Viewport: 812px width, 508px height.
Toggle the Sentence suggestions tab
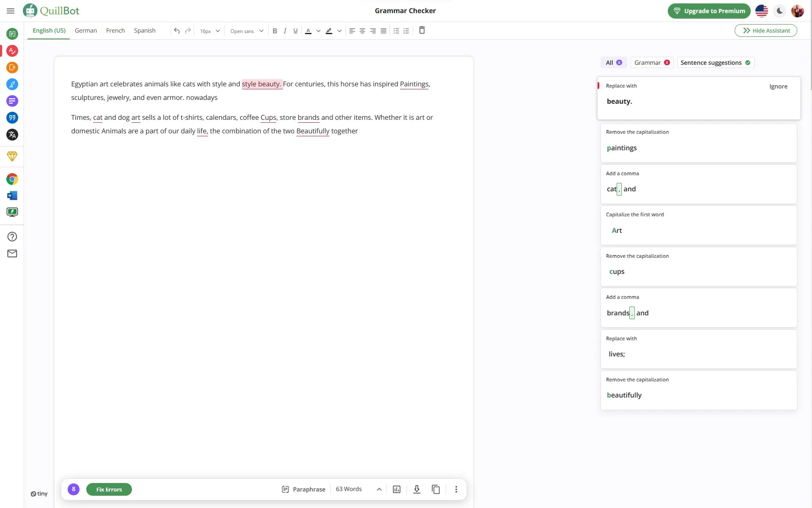716,62
